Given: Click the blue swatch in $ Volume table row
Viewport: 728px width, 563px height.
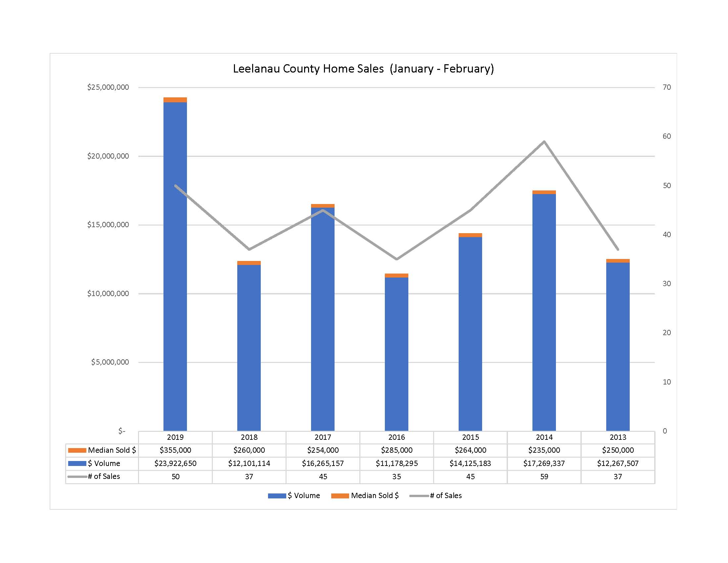Looking at the screenshot, I should pos(77,463).
